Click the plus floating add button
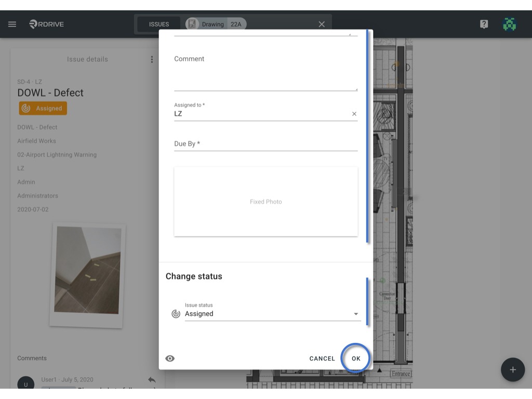 (x=513, y=369)
